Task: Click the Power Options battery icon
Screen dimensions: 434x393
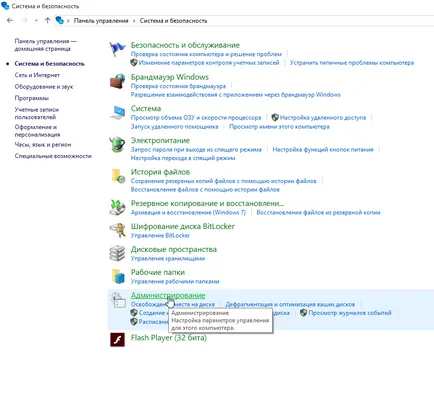Action: tap(117, 144)
